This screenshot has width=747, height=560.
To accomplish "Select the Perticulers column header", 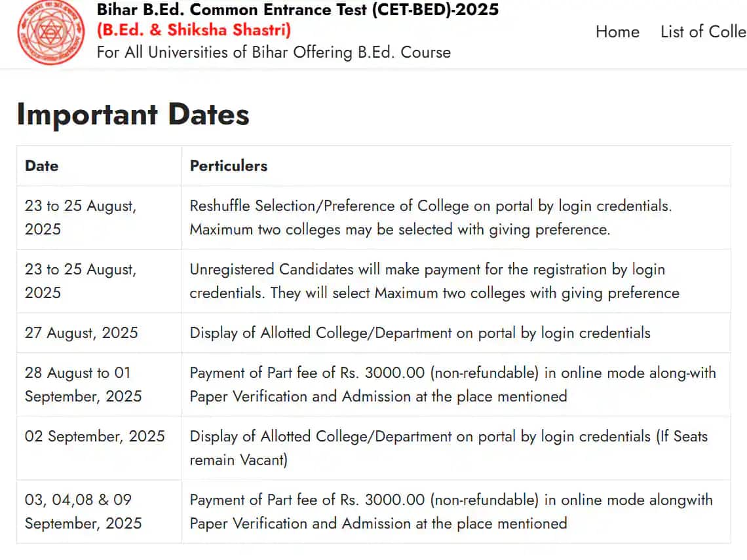I will point(229,166).
